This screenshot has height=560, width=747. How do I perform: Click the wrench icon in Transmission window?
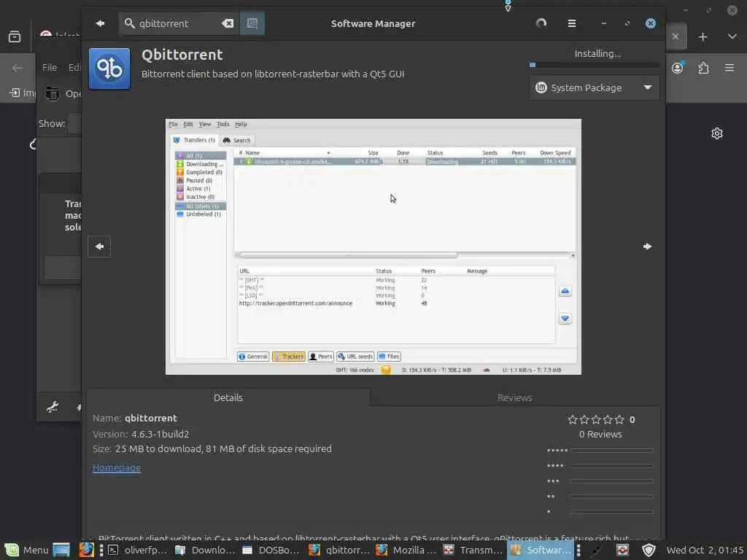click(x=53, y=407)
